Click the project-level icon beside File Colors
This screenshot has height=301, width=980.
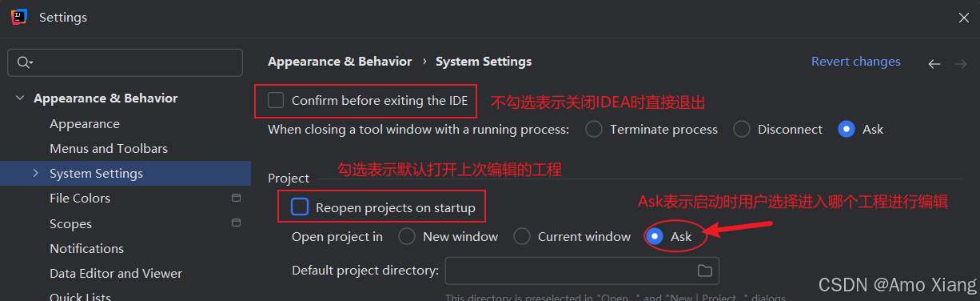click(236, 198)
